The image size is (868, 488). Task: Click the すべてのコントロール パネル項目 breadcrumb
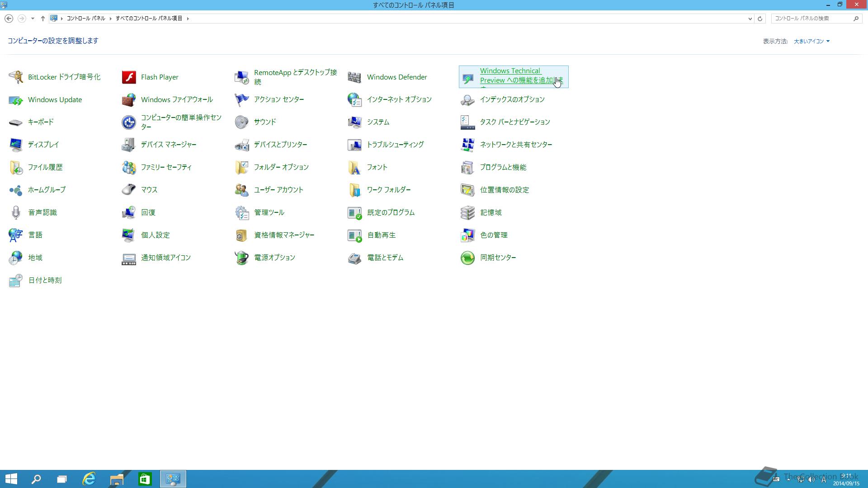pyautogui.click(x=149, y=19)
